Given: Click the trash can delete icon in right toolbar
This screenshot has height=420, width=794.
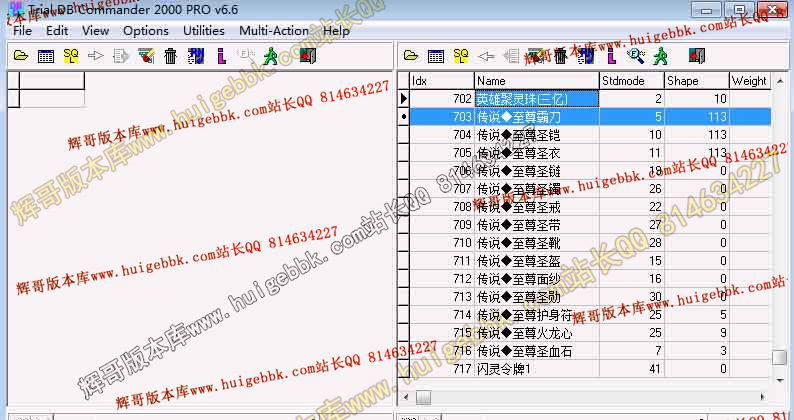Looking at the screenshot, I should point(561,56).
